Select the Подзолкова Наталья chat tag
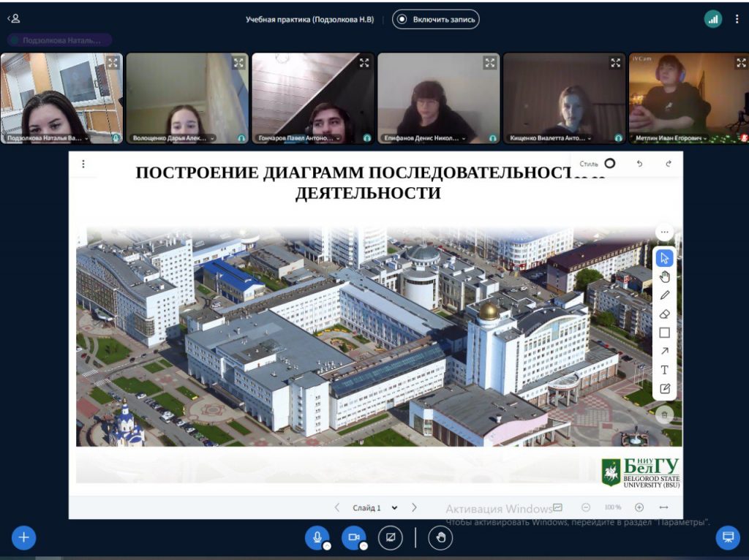Image resolution: width=749 pixels, height=560 pixels. coord(60,40)
